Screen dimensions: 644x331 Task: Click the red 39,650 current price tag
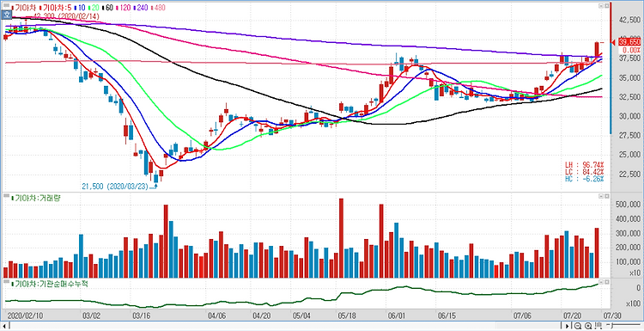[x=630, y=42]
